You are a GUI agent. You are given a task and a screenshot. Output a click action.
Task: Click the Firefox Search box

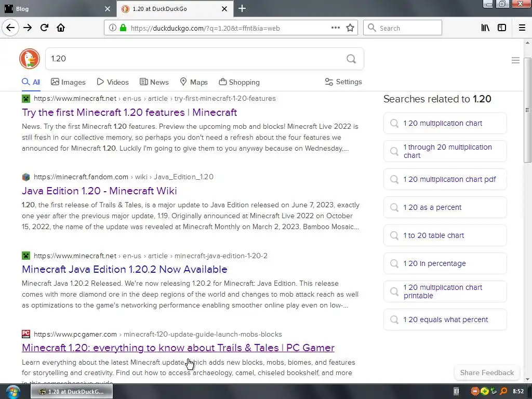point(403,28)
